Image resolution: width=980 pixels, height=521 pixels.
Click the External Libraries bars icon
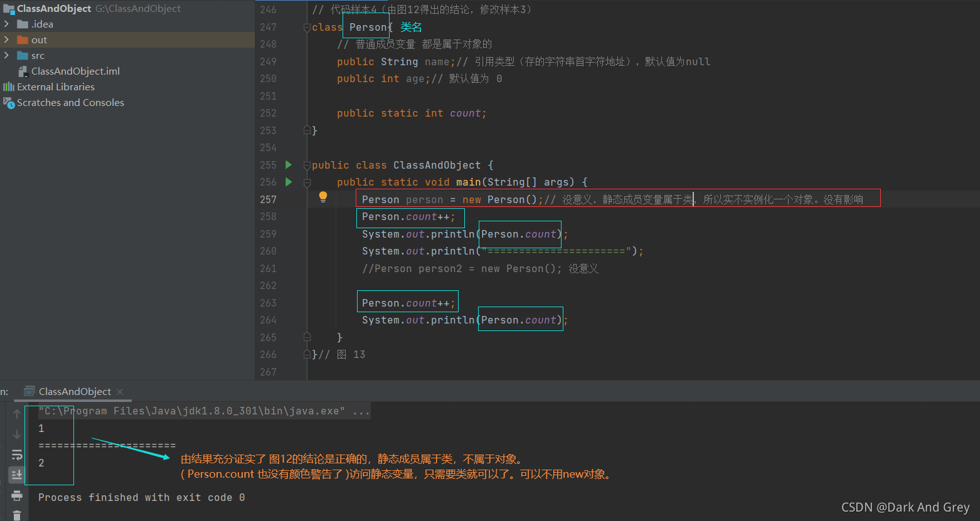coord(8,87)
